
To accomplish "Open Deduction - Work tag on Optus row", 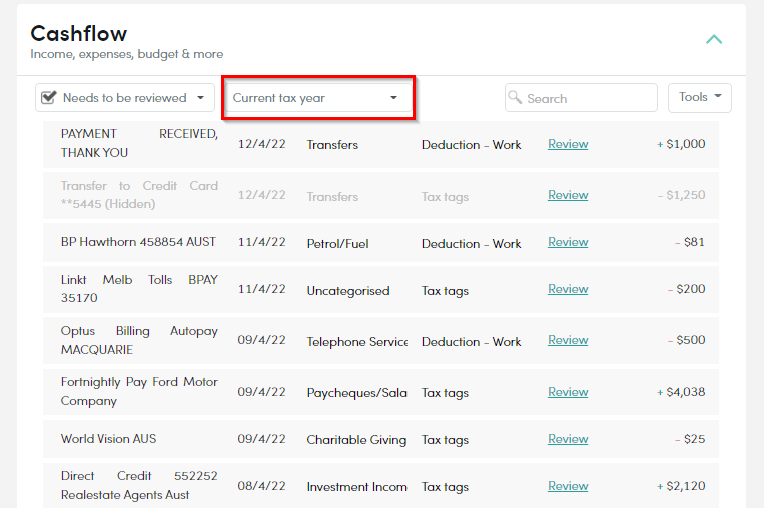I will [472, 342].
